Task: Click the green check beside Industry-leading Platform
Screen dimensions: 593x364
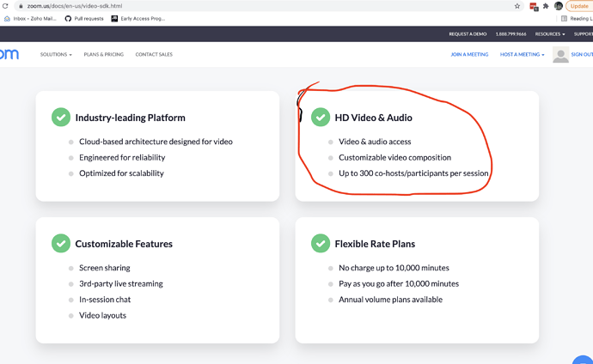Action: [x=61, y=117]
